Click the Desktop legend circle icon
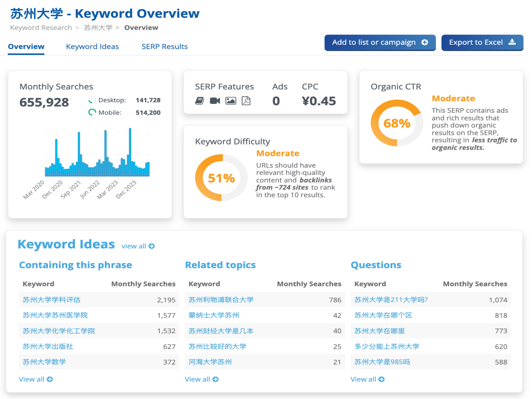The height and width of the screenshot is (399, 532). (92, 100)
